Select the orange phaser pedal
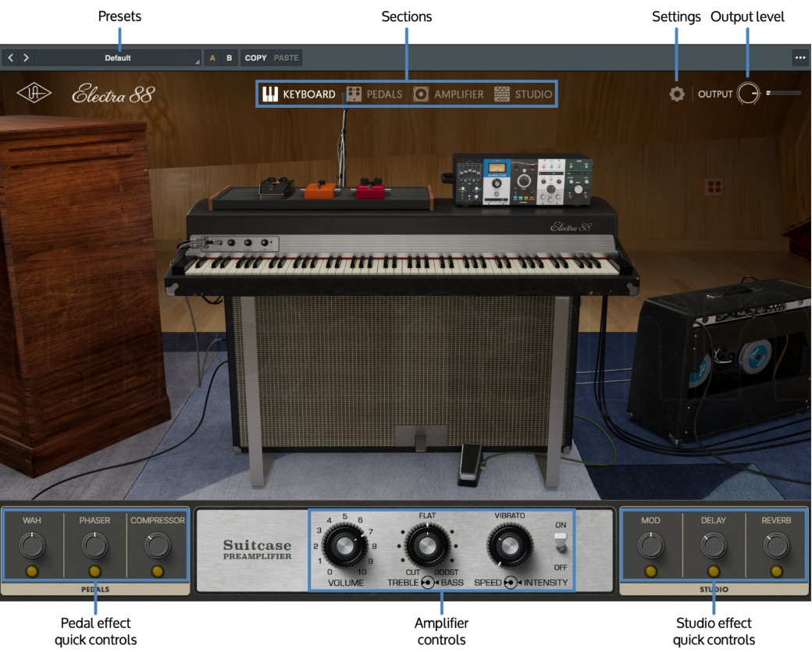The image size is (812, 653). [321, 191]
